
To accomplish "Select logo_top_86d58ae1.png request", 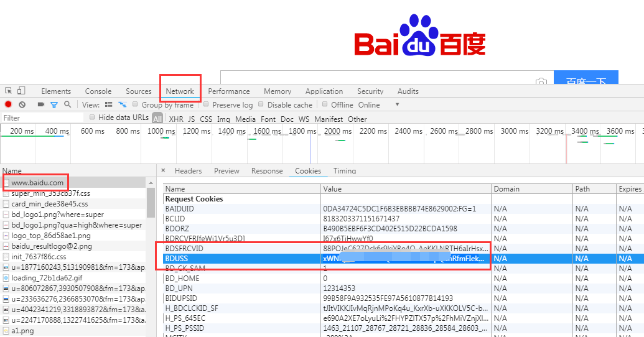I will (x=73, y=236).
